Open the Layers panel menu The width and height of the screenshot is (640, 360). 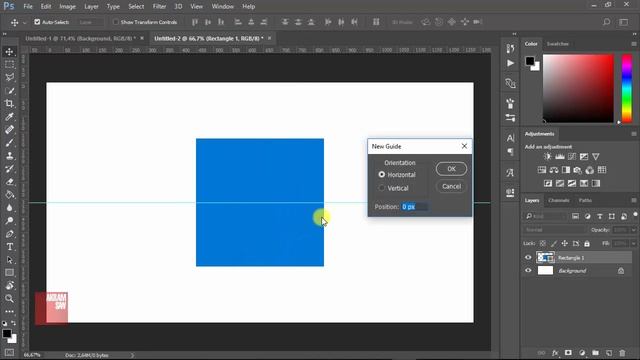[633, 200]
